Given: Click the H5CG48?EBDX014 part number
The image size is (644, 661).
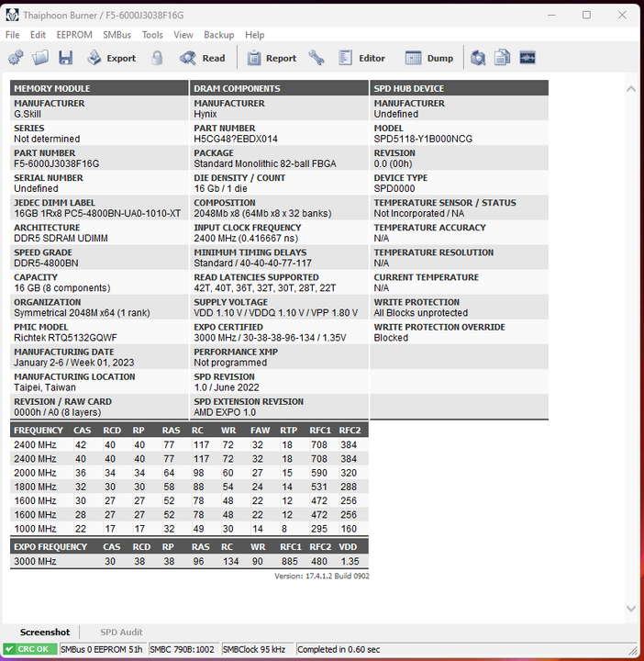Looking at the screenshot, I should (236, 139).
